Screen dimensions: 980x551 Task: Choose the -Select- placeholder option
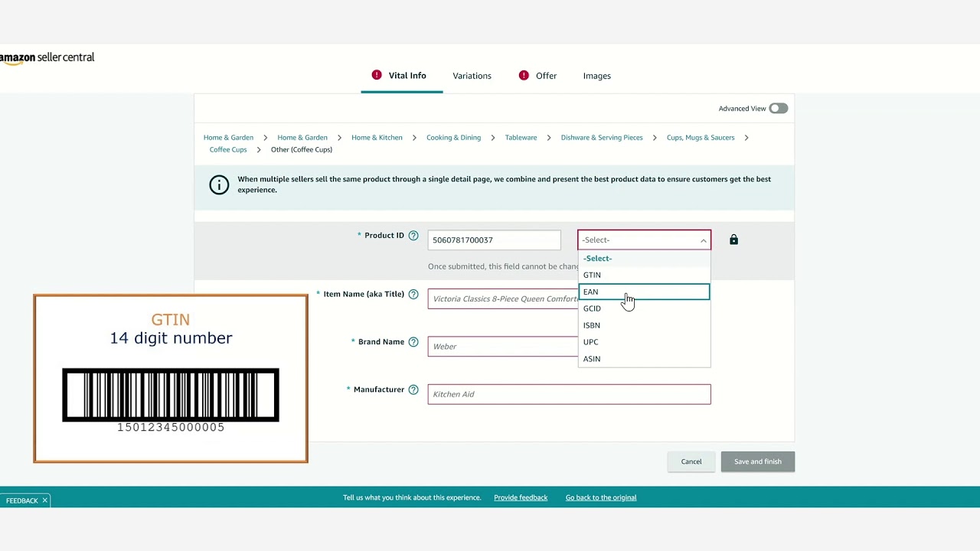644,258
